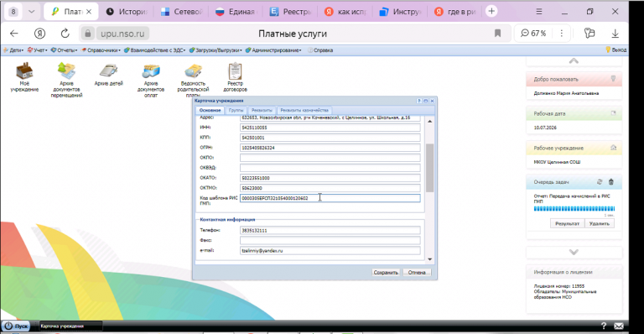
Task: Open the Загрузки/Выгрузки menu
Action: [x=216, y=50]
